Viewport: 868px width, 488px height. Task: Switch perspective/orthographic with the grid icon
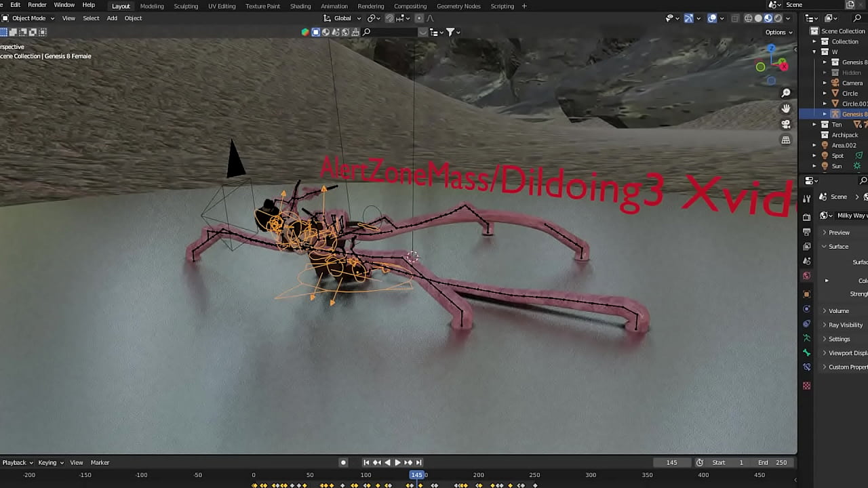coord(786,140)
